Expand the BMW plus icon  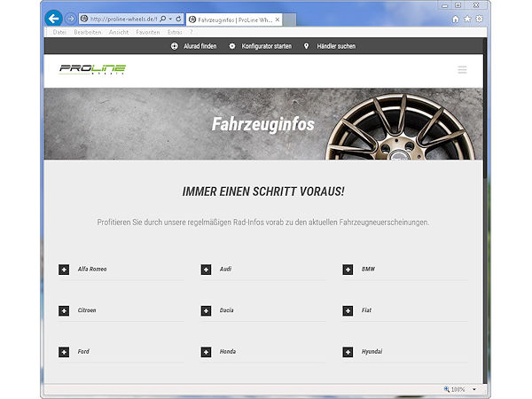tap(348, 270)
